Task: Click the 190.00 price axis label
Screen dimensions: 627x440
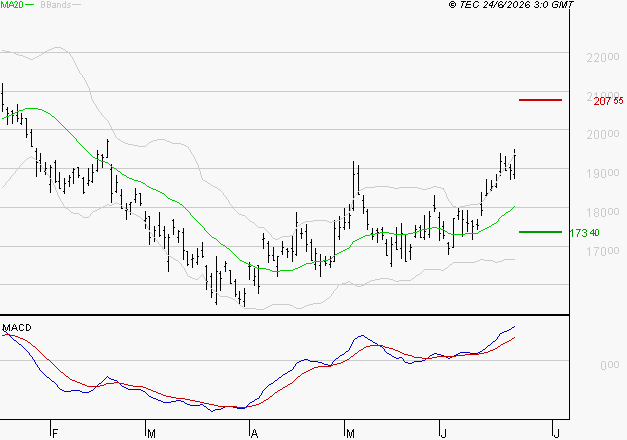Action: click(x=603, y=173)
